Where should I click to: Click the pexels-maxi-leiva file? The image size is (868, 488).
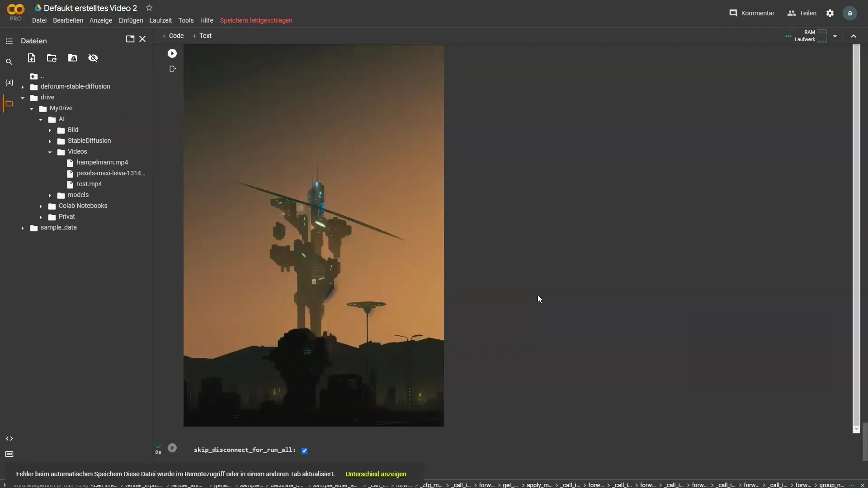(110, 173)
